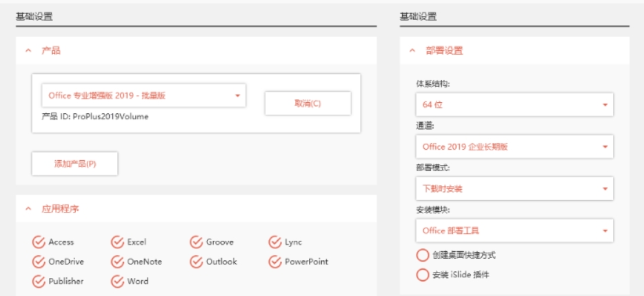644x296 pixels.
Task: Uncheck the OneDrive application
Action: (39, 262)
